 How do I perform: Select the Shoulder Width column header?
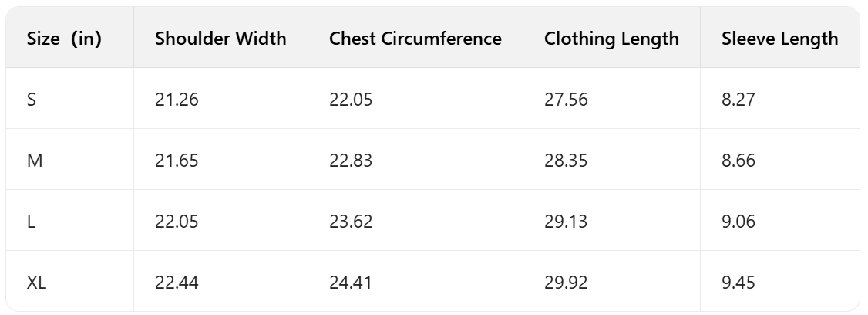(220, 39)
